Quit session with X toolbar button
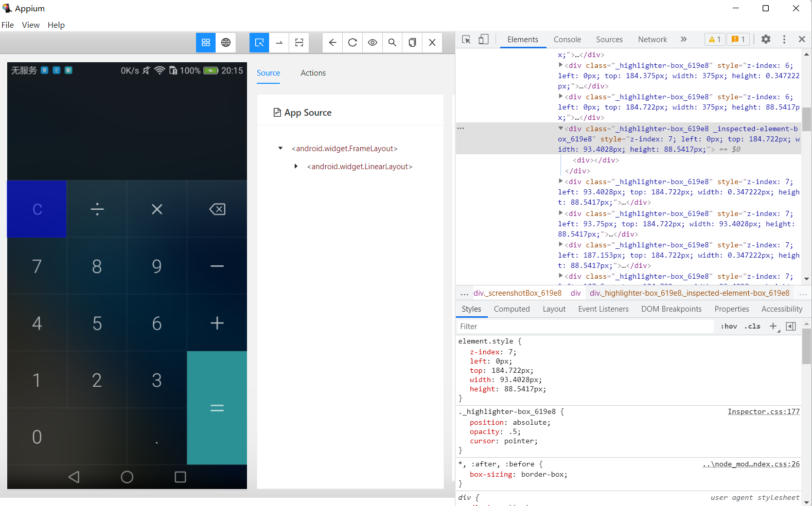 click(x=432, y=43)
